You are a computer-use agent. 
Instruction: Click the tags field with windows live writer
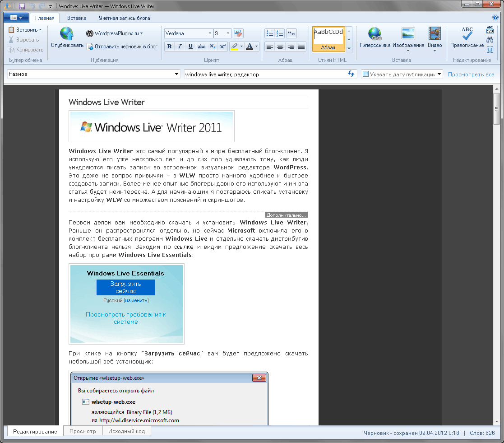click(x=265, y=75)
